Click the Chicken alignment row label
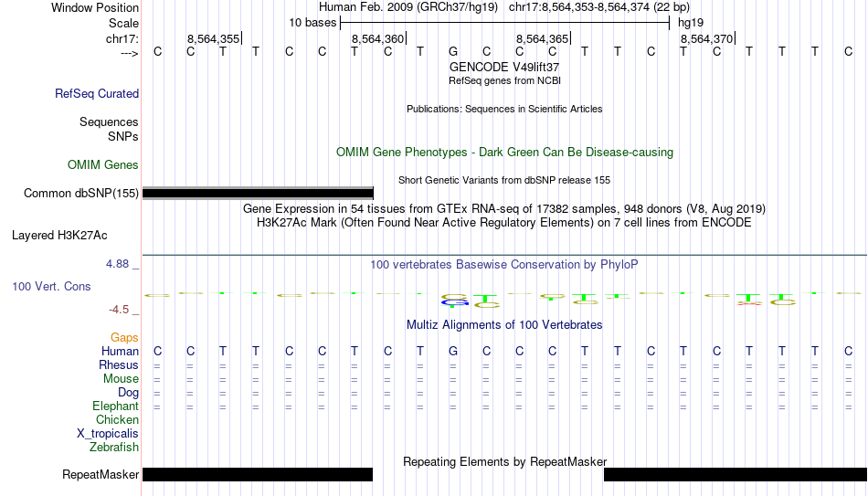Viewport: 868px width, 496px height. [x=117, y=419]
